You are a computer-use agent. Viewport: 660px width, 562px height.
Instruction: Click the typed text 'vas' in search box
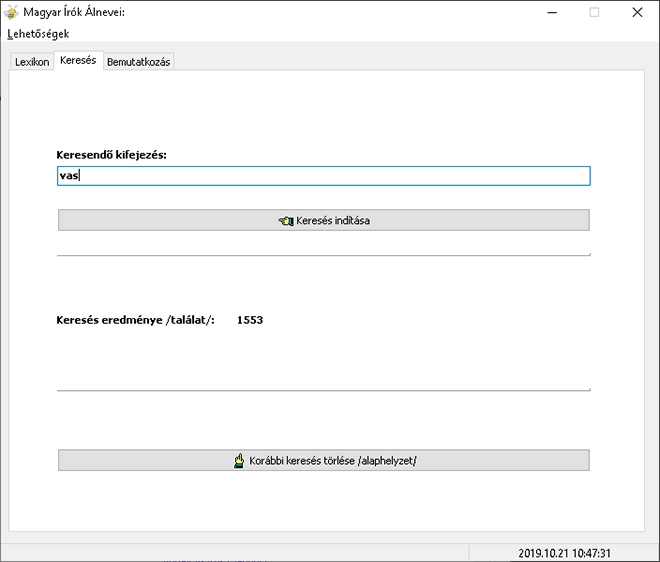point(69,176)
